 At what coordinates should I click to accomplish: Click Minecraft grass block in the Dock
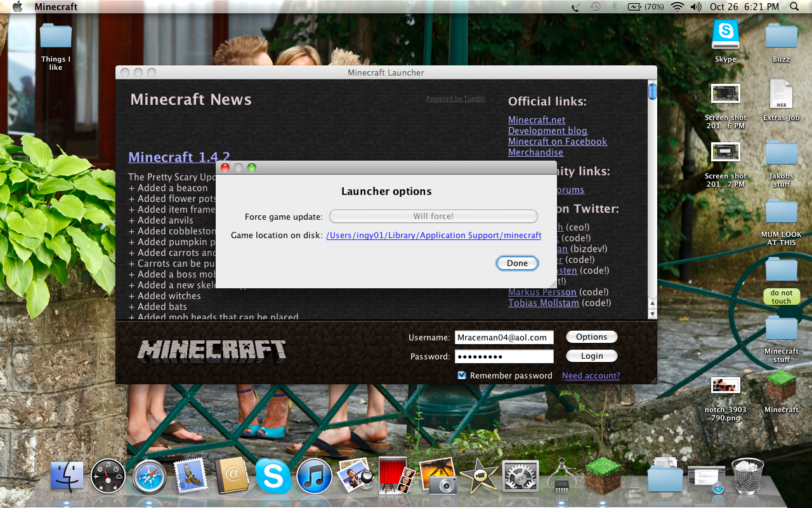(603, 476)
